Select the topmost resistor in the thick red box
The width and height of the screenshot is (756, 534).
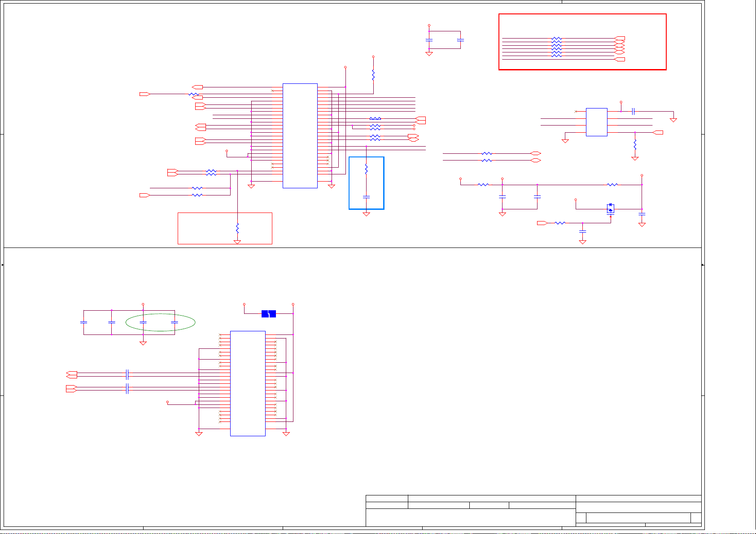556,39
